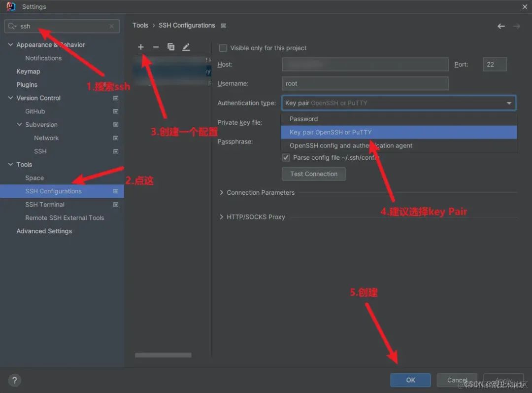This screenshot has width=532, height=393.
Task: Open the Keymap settings page
Action: pyautogui.click(x=28, y=71)
